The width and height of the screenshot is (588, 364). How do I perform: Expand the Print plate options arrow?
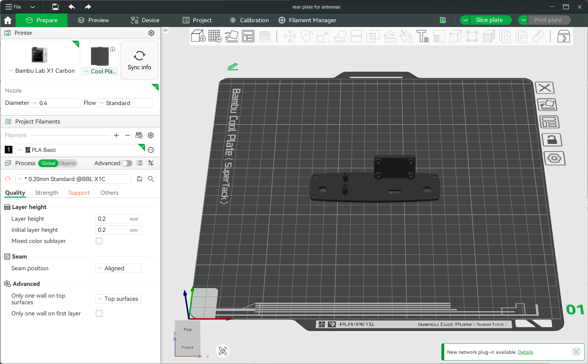[x=523, y=20]
